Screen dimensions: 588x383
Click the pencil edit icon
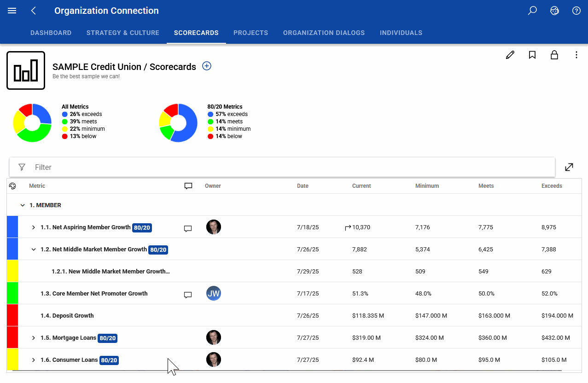(510, 55)
